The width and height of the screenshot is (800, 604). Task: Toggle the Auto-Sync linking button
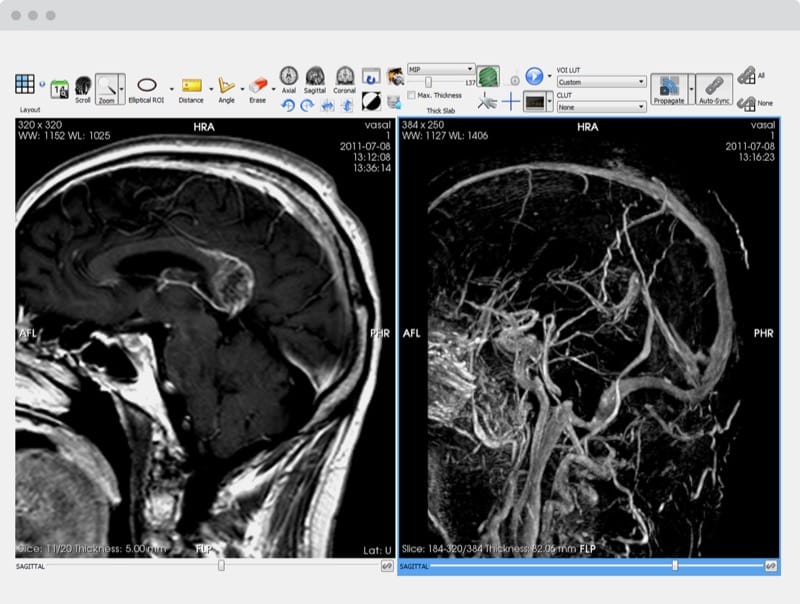[x=713, y=86]
